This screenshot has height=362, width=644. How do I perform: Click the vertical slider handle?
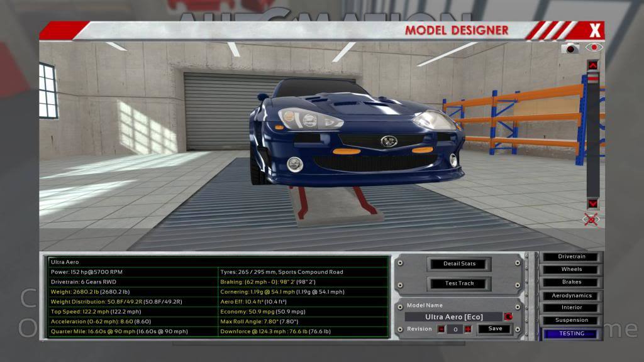[x=592, y=78]
